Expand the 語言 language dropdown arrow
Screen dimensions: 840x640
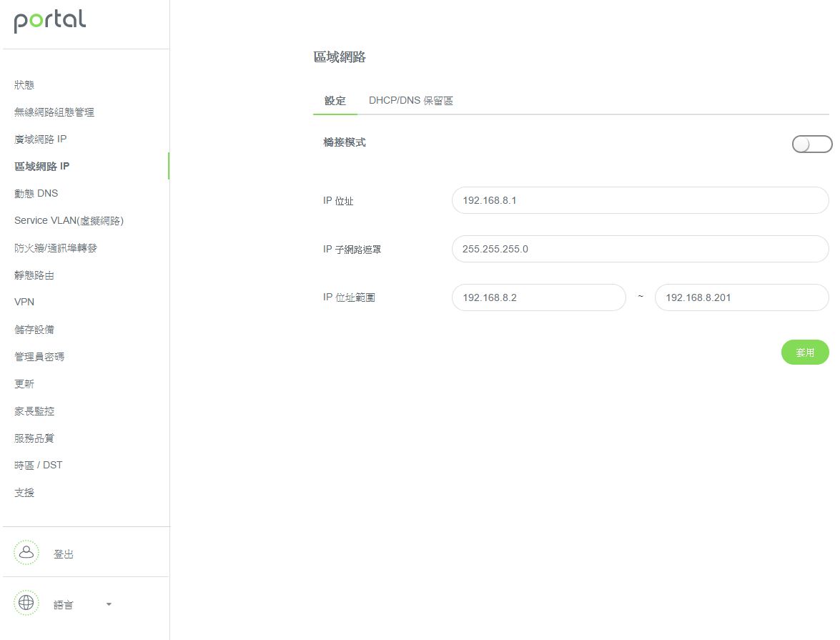click(109, 604)
